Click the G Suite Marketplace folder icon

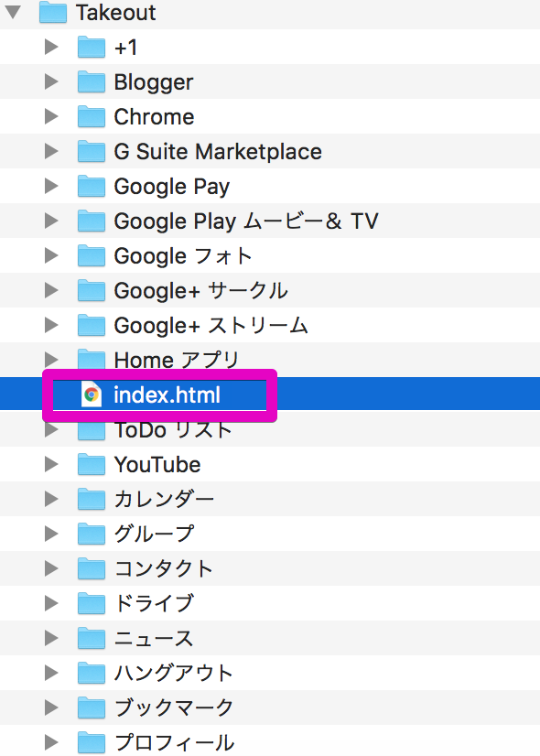click(92, 151)
